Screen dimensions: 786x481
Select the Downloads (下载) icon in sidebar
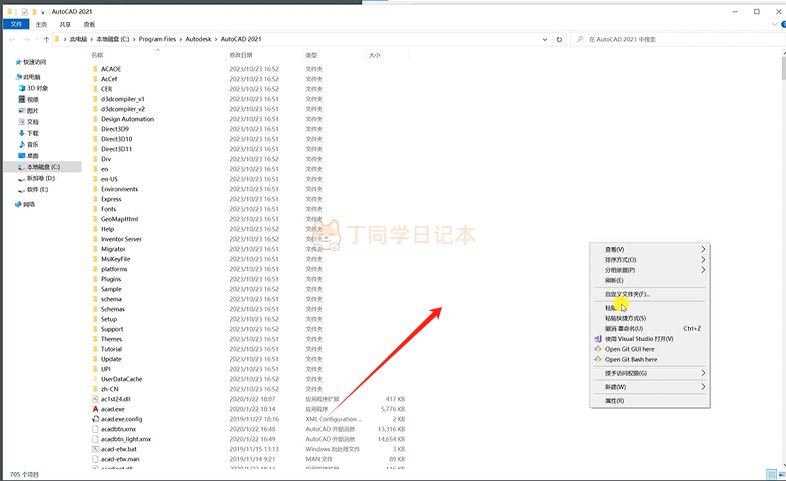21,133
